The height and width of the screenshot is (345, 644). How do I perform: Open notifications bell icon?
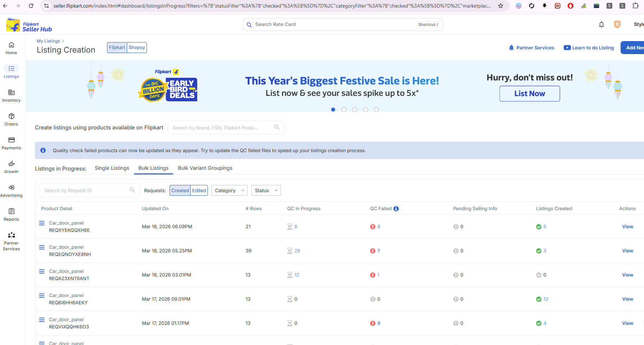coord(601,25)
